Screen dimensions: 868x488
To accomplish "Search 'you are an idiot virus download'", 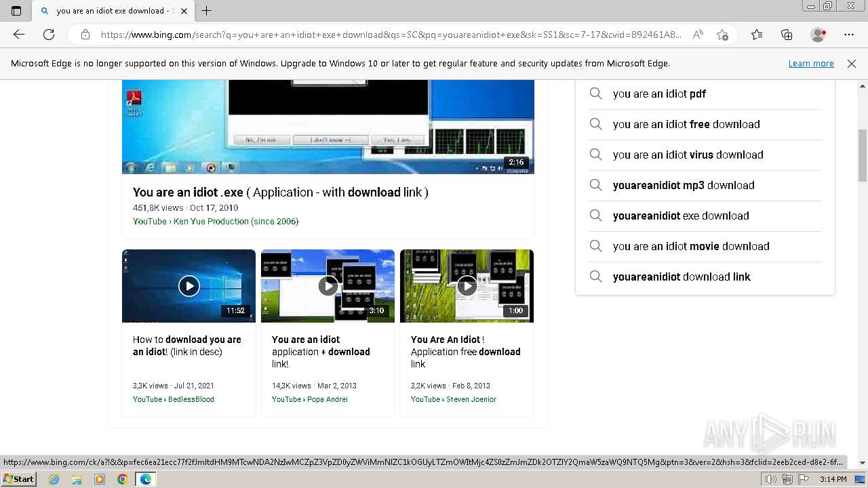I will coord(705,155).
